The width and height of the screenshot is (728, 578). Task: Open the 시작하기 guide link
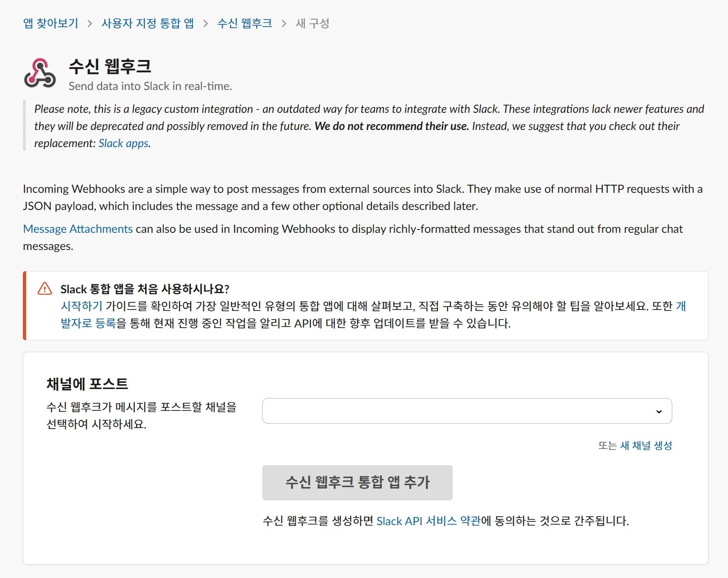click(81, 306)
